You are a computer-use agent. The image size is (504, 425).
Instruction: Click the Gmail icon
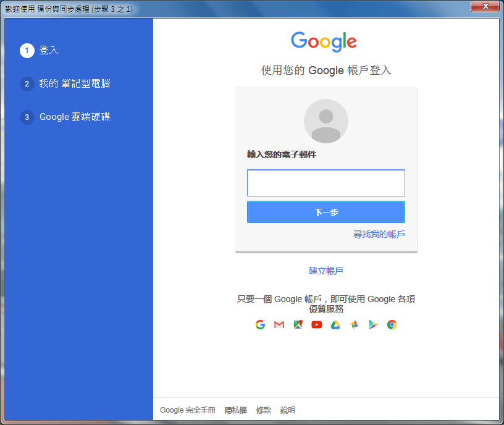coord(279,324)
